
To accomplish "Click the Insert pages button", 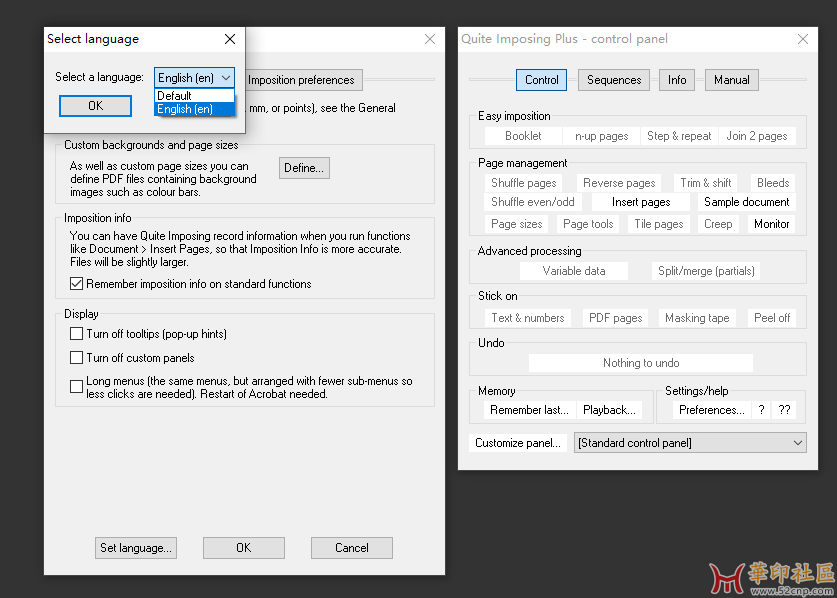I will (641, 202).
